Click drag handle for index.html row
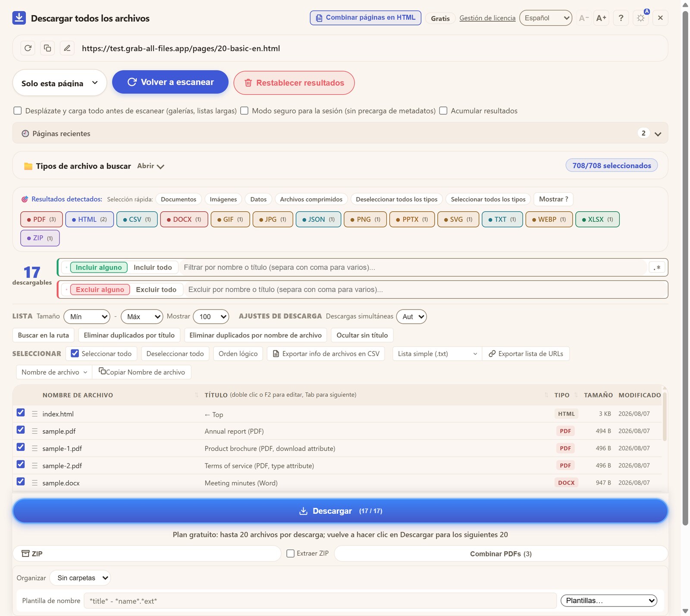 [34, 414]
